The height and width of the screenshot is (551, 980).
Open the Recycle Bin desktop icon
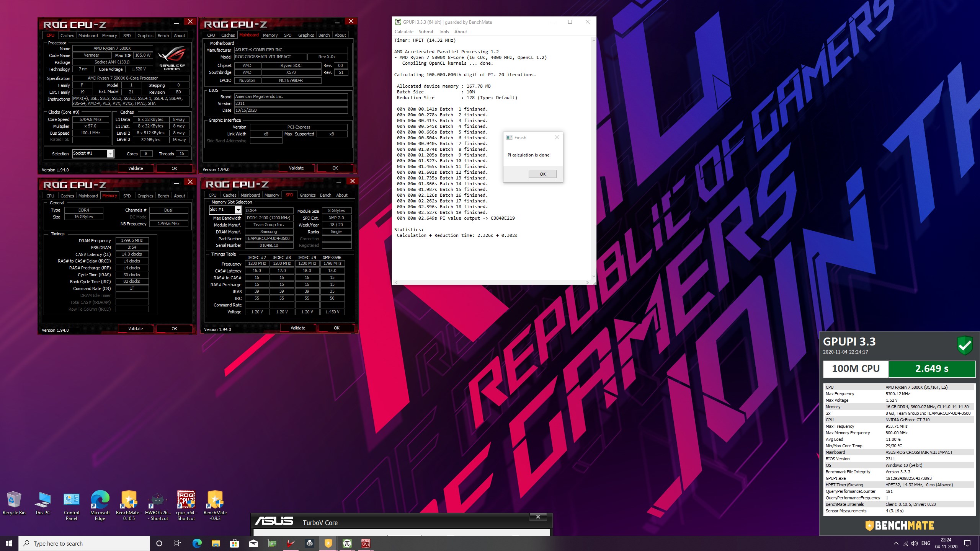coord(14,503)
